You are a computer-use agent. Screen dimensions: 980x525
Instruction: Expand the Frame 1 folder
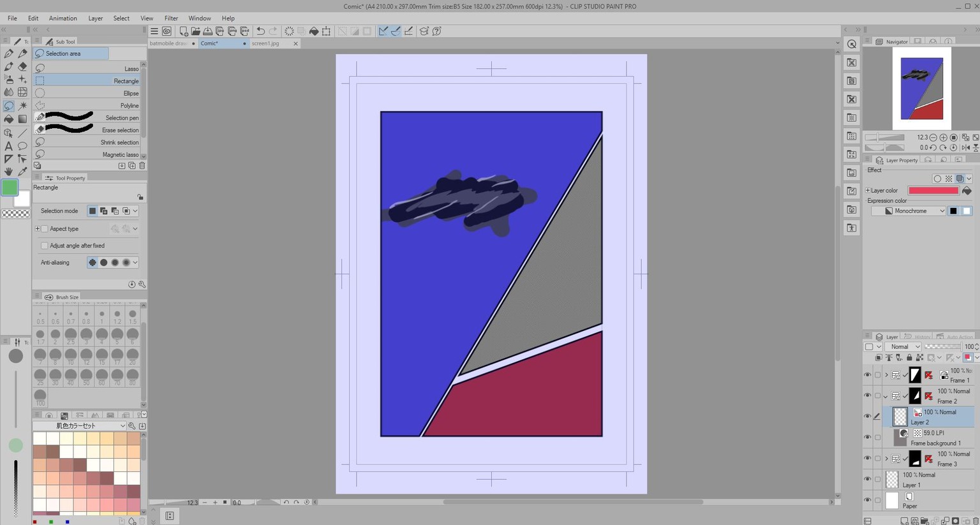coord(886,375)
